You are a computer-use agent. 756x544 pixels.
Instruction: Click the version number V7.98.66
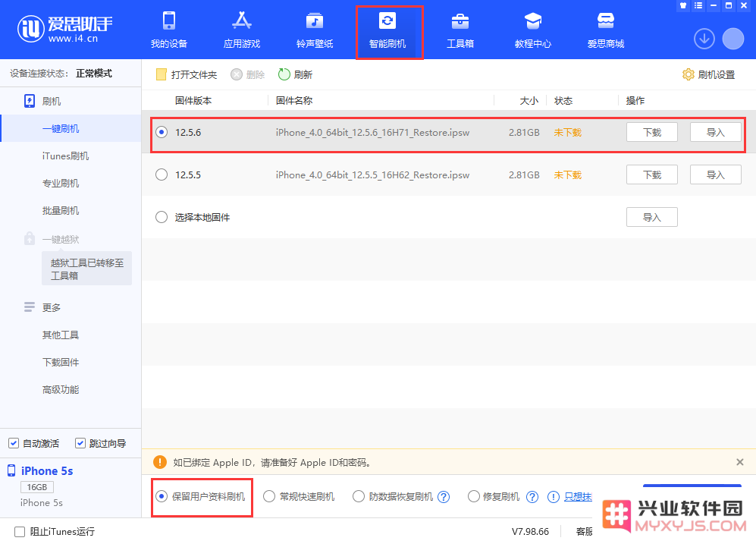click(530, 531)
